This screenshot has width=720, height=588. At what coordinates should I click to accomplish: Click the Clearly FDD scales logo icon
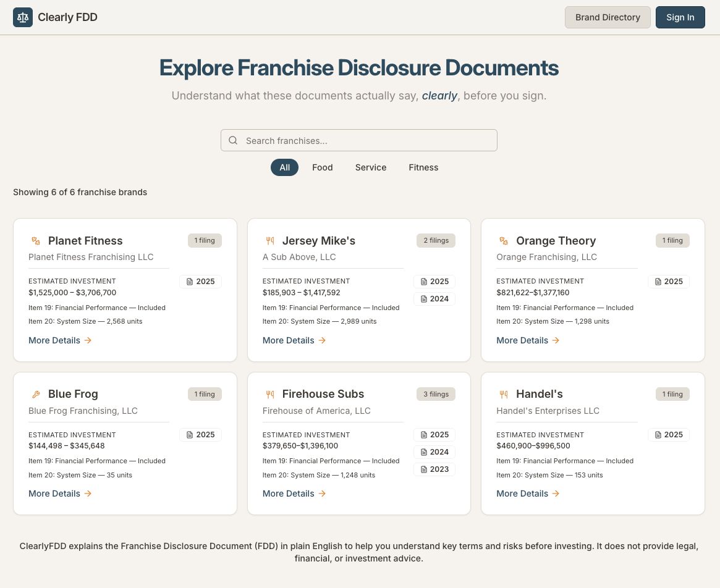(x=22, y=17)
